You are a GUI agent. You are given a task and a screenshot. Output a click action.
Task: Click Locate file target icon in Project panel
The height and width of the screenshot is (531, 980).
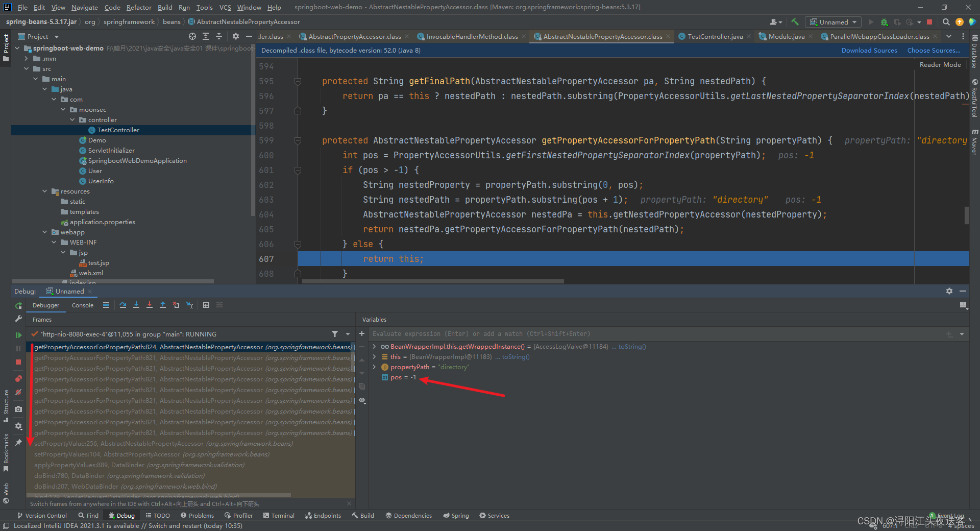[192, 36]
